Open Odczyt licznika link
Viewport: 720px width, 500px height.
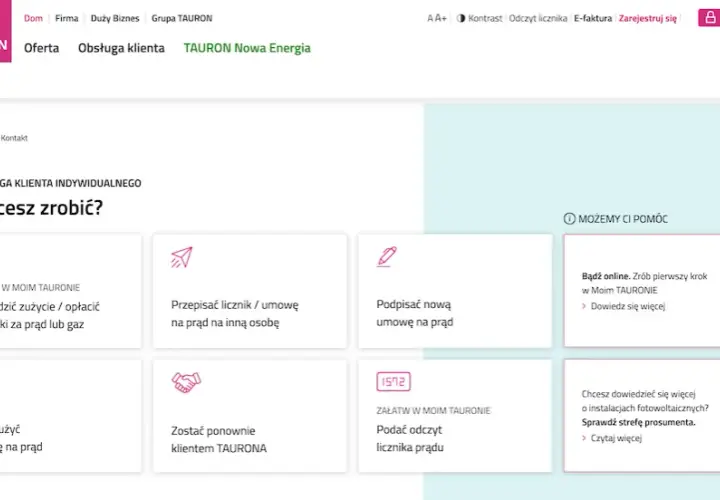(x=538, y=18)
